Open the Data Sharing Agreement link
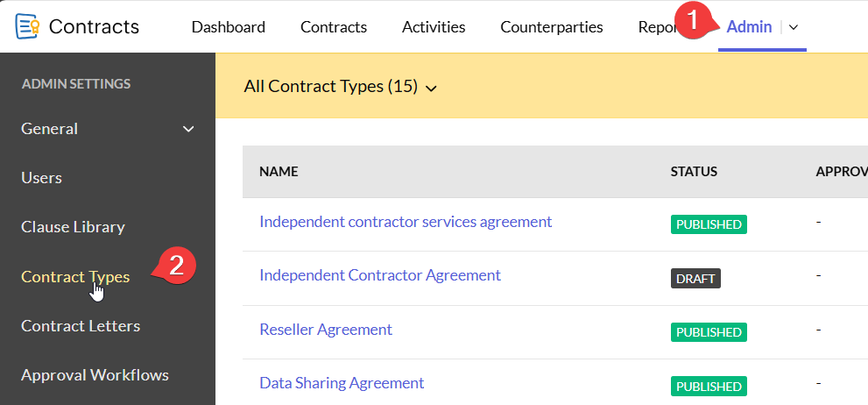868x405 pixels. click(342, 383)
